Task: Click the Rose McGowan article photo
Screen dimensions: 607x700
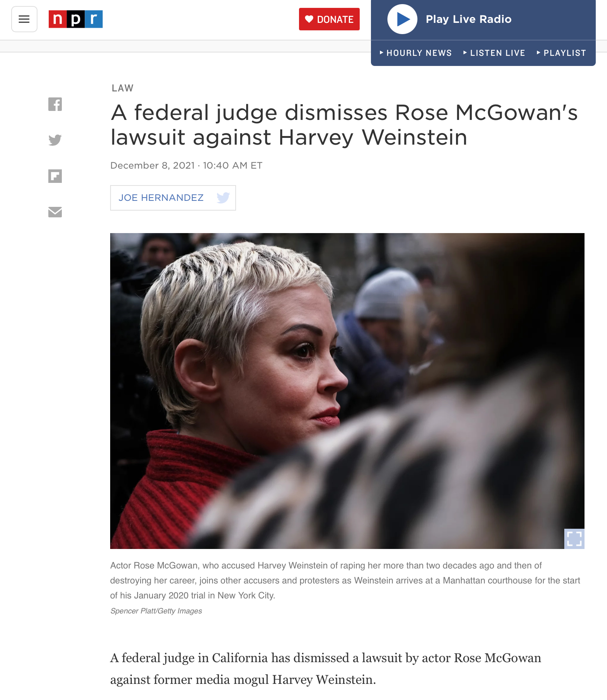Action: click(x=347, y=391)
